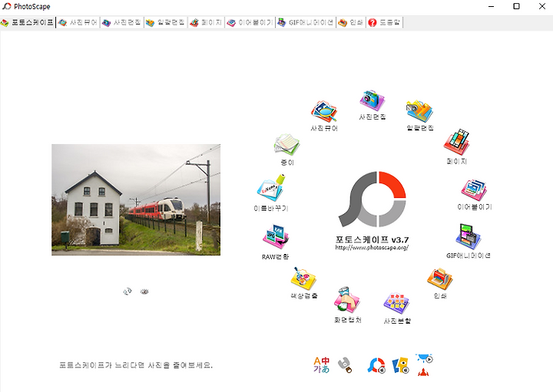This screenshot has width=553, height=392.
Task: Launch the RAW변환 converter icon
Action: click(276, 237)
